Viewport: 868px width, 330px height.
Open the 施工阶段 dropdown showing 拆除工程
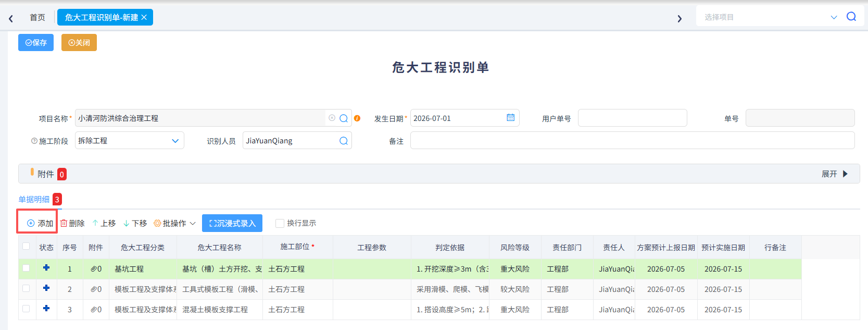point(129,141)
